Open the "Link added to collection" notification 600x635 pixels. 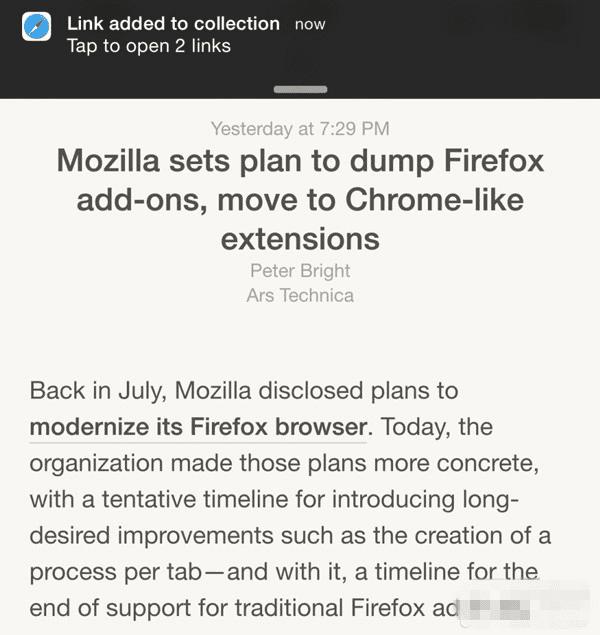point(173,23)
